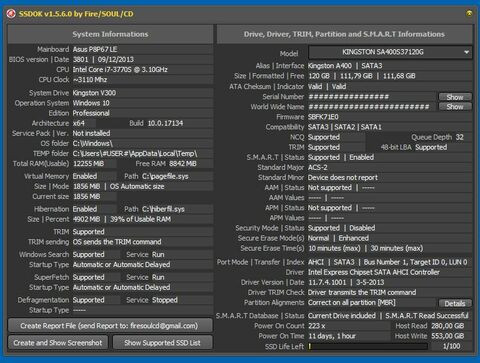Click Standard Major value ACS-2
480x363 pixels.
[x=318, y=167]
